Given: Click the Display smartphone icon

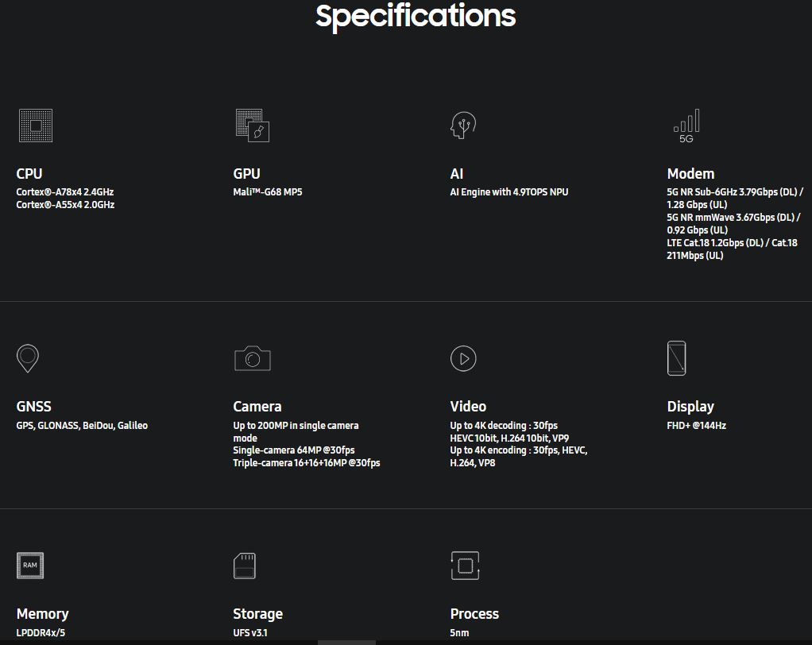Looking at the screenshot, I should click(676, 358).
